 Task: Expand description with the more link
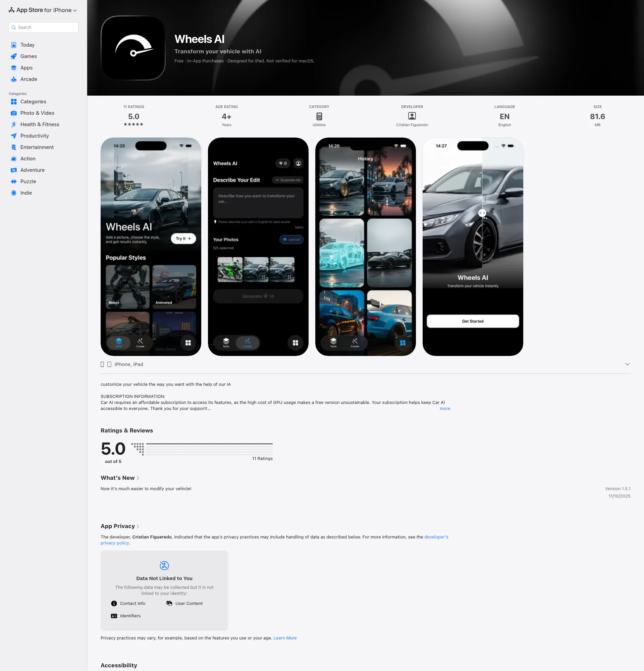(445, 408)
